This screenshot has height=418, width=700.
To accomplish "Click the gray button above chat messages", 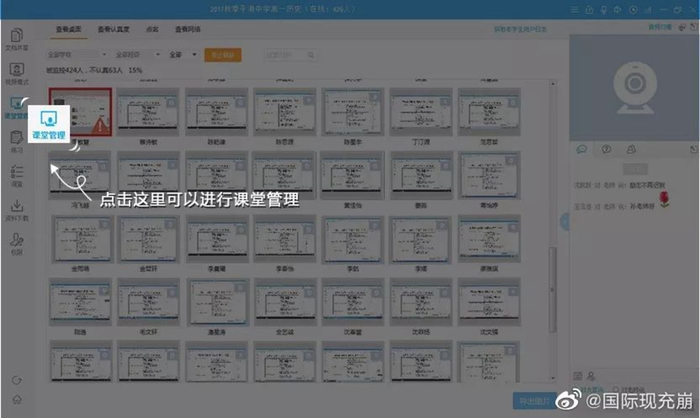I will (x=635, y=169).
